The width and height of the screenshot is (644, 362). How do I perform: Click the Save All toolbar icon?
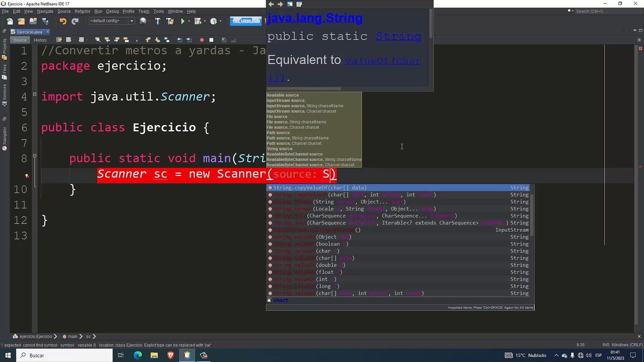coord(45,21)
